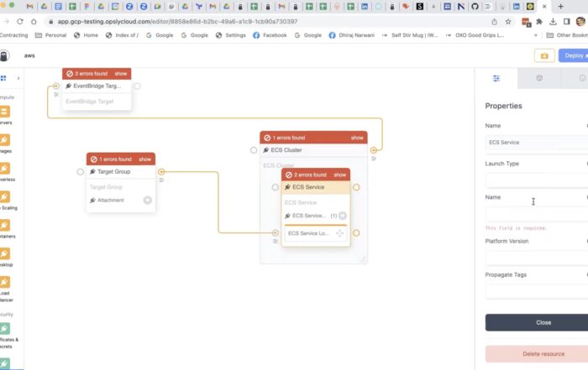The image size is (588, 370).
Task: Click the Target Group right output port
Action: [161, 172]
